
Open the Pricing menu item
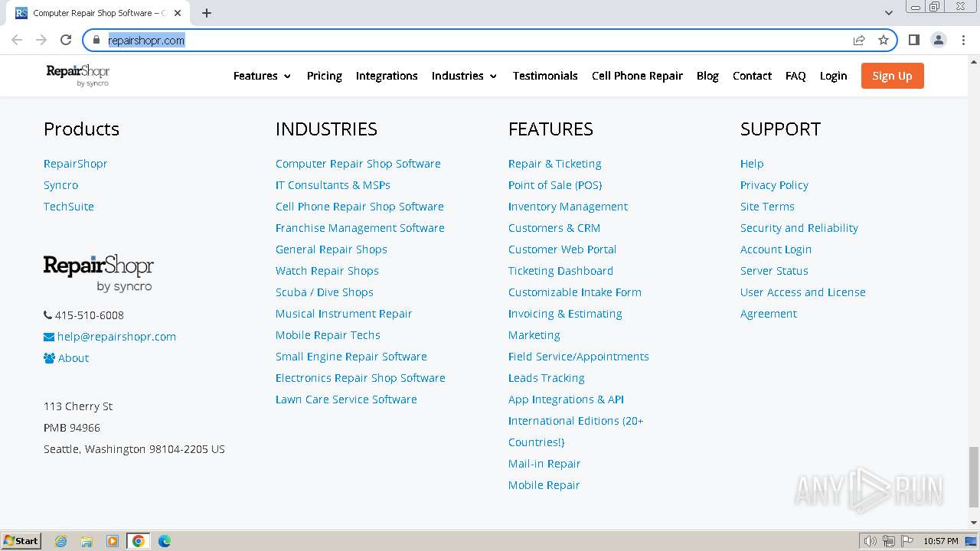tap(325, 76)
